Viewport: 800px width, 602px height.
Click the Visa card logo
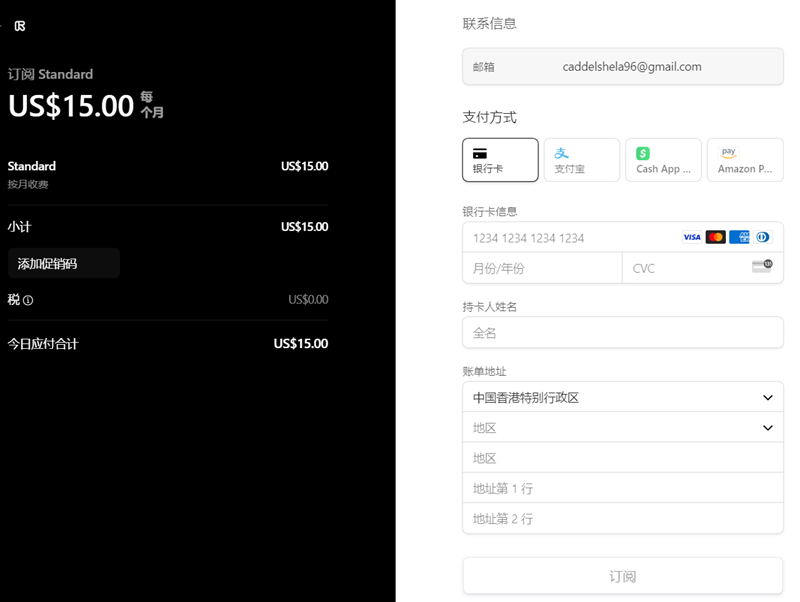click(x=691, y=237)
